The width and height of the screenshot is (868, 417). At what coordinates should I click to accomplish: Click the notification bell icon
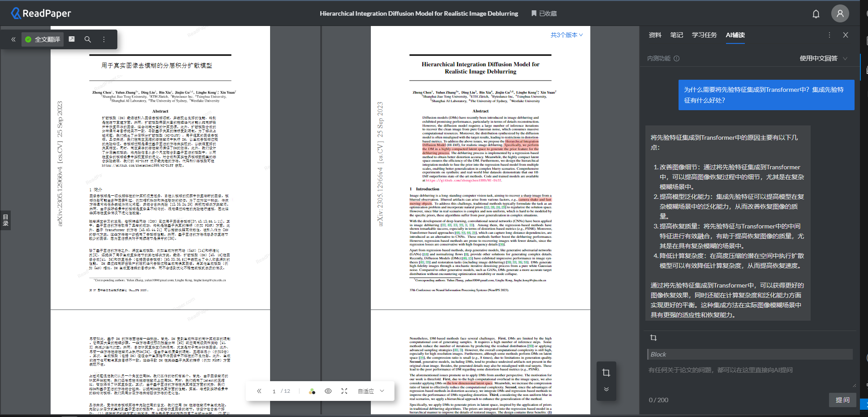pos(816,13)
